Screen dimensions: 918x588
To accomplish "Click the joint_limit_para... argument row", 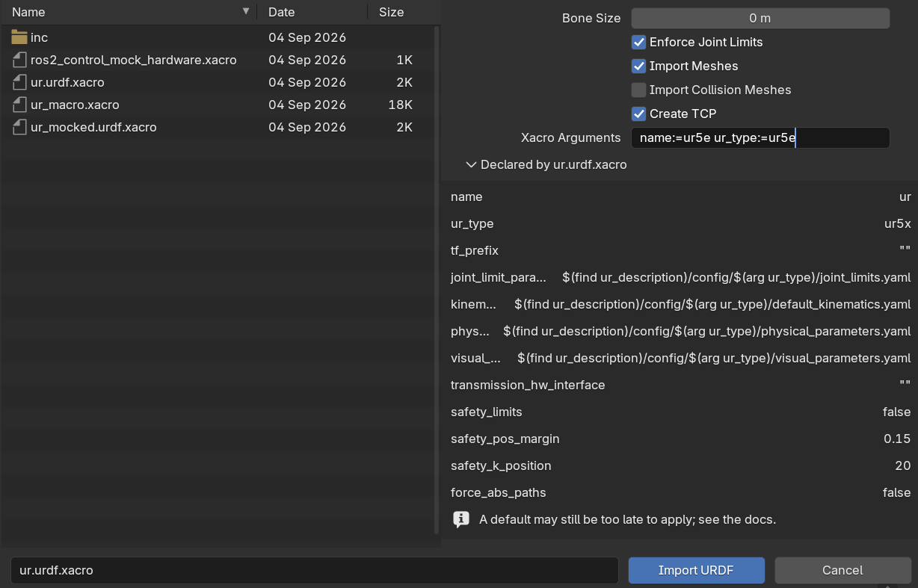I will [680, 278].
